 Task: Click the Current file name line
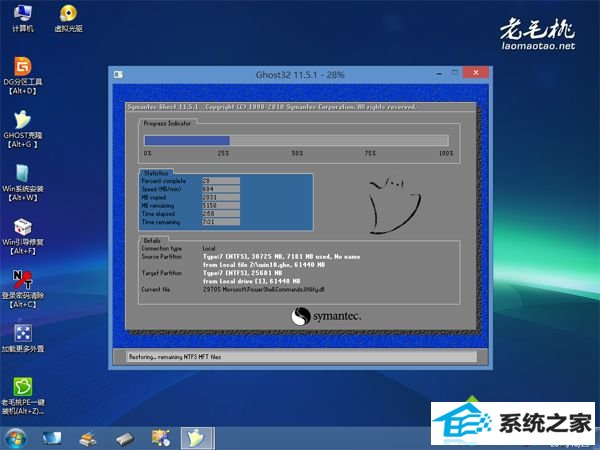click(264, 290)
